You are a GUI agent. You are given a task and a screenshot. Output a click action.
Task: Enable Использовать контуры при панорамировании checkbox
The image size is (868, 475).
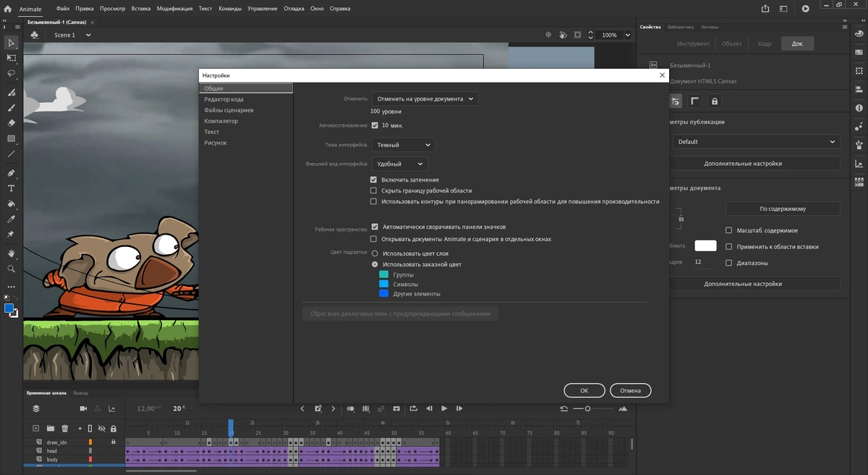[374, 201]
